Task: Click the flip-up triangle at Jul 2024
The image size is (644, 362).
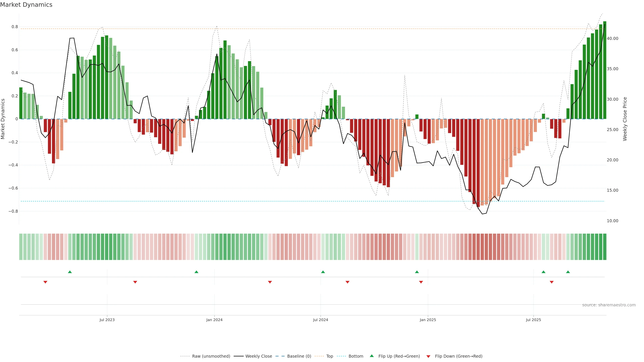Action: 323,272
